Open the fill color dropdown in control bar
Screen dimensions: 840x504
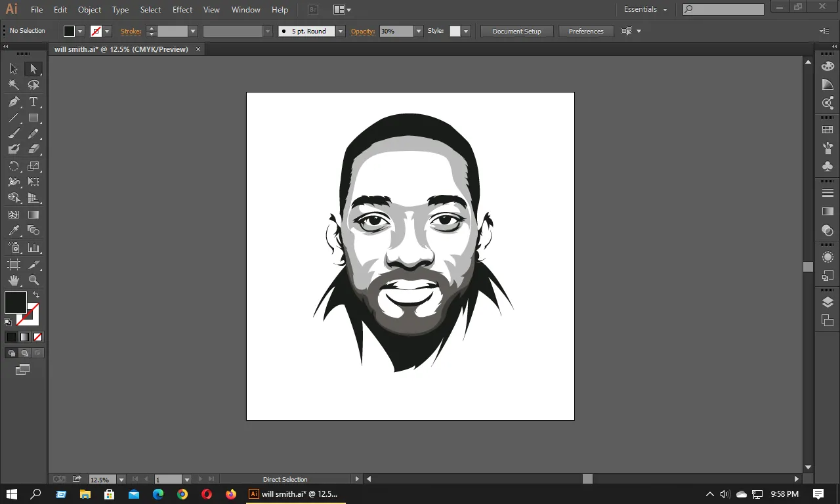80,31
